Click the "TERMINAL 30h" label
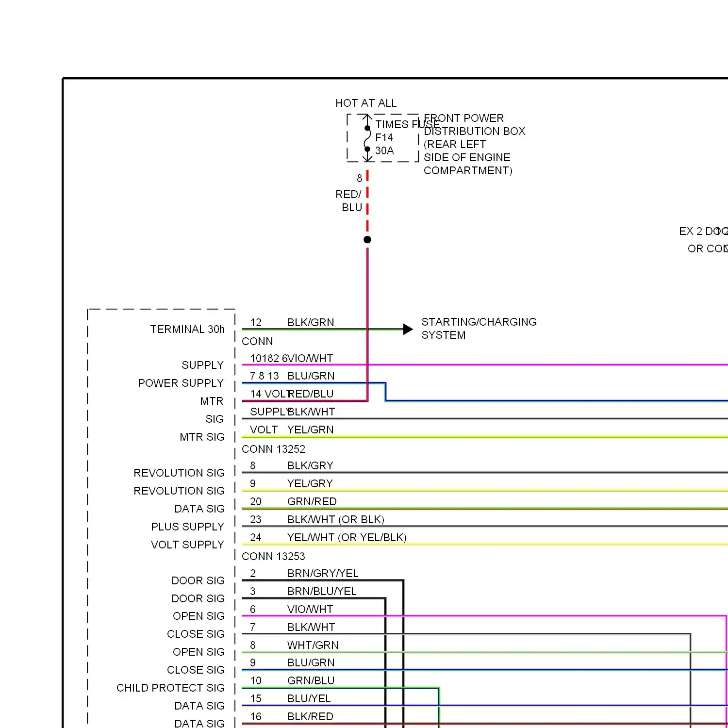 click(187, 329)
